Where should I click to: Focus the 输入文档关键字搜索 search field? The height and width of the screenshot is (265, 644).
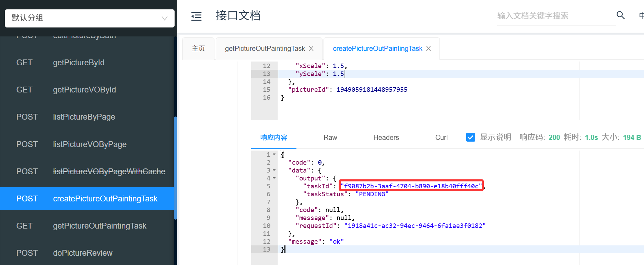(557, 16)
